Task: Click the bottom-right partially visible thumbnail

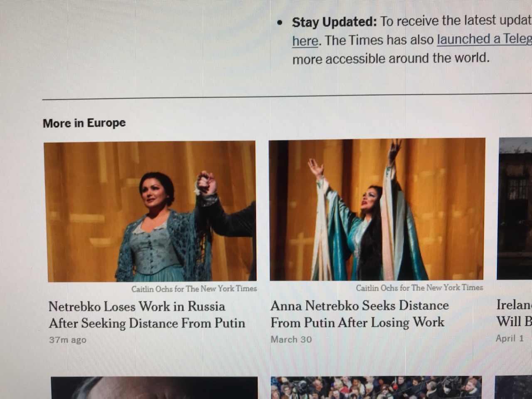Action: 513,387
